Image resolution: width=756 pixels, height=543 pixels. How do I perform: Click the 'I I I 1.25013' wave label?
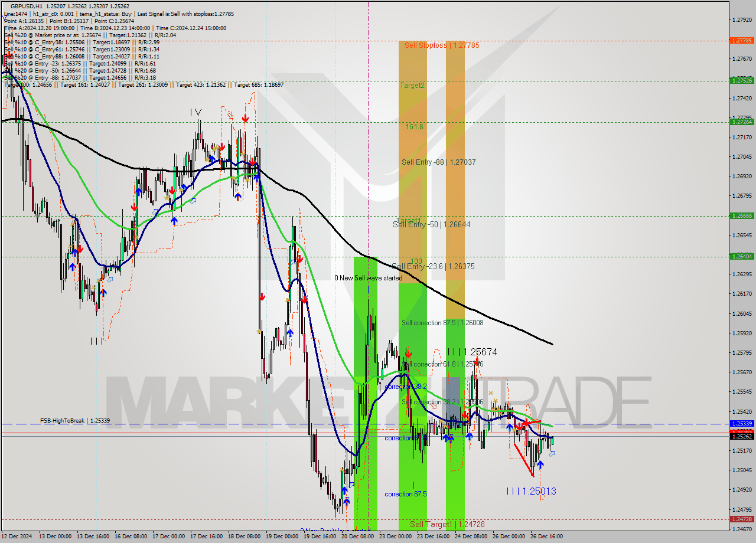point(531,491)
